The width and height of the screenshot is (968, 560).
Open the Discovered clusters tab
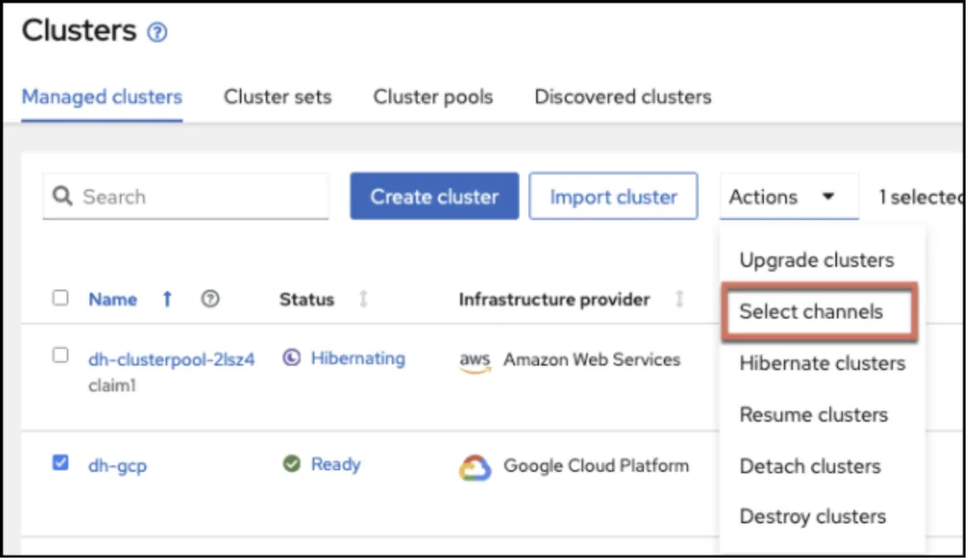tap(622, 97)
